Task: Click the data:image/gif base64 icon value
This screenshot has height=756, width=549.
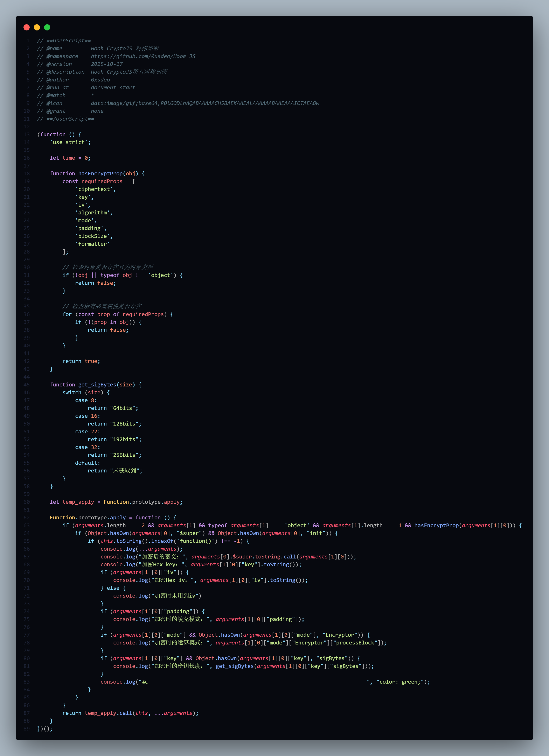Action: point(208,103)
